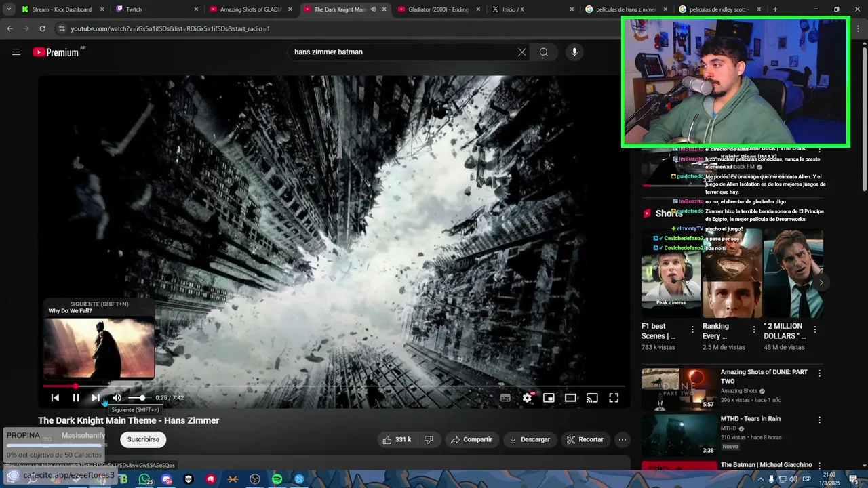Reload the page
The height and width of the screenshot is (488, 868).
click(x=42, y=28)
